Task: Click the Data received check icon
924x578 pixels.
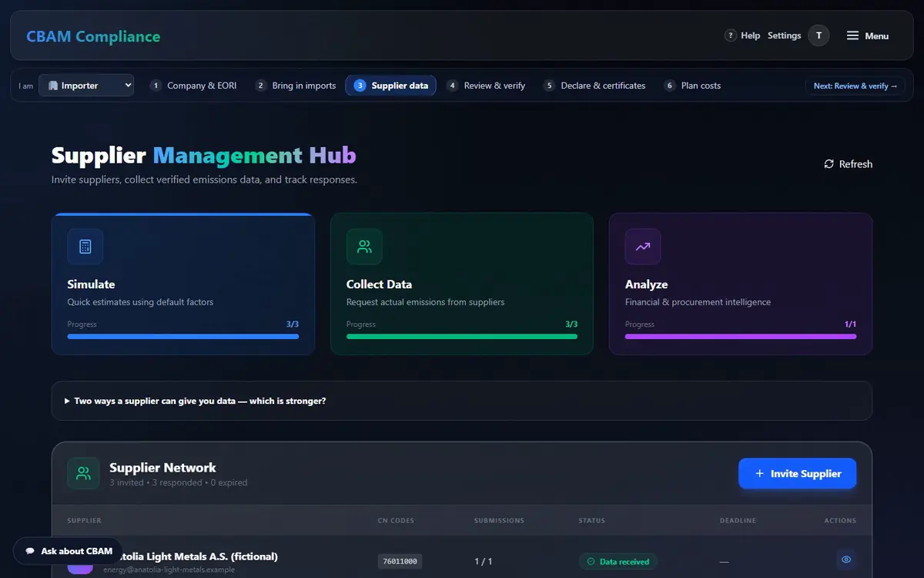Action: 591,562
